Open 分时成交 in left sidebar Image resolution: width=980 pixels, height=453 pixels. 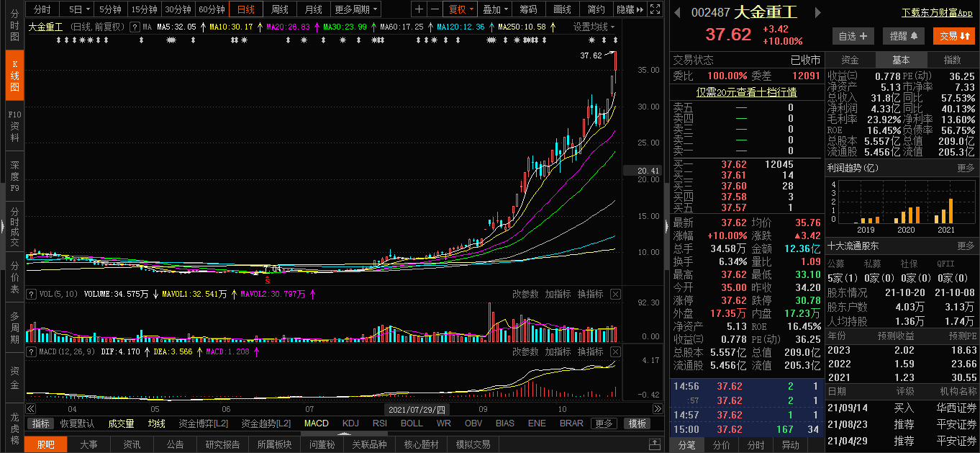[14, 227]
